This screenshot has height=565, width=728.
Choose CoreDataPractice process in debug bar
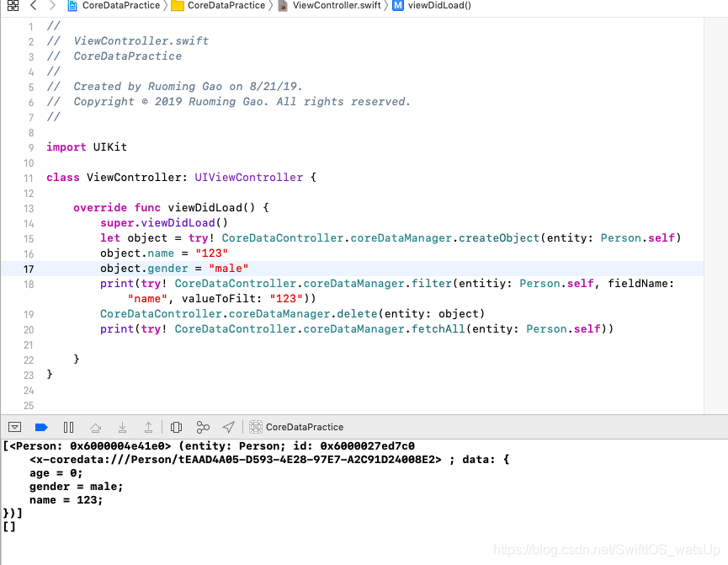click(304, 427)
